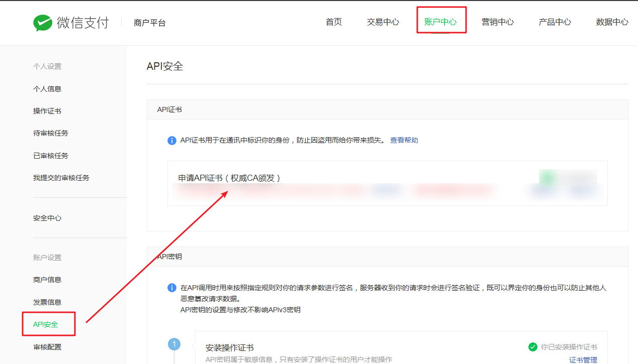Open the 证书管理 link
The width and height of the screenshot is (638, 364).
click(583, 360)
